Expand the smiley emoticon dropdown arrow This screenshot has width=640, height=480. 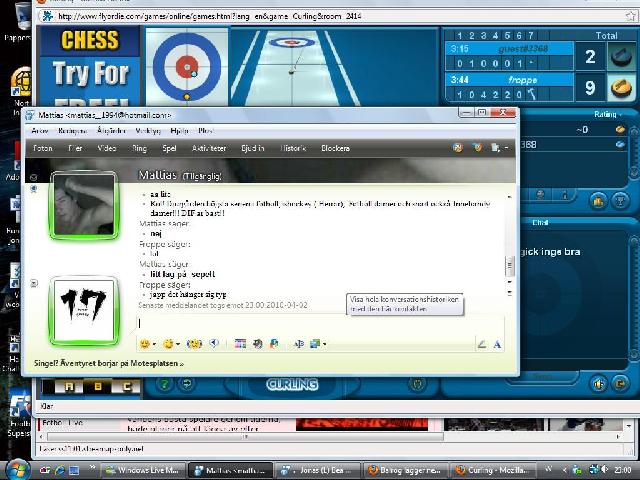(x=154, y=344)
